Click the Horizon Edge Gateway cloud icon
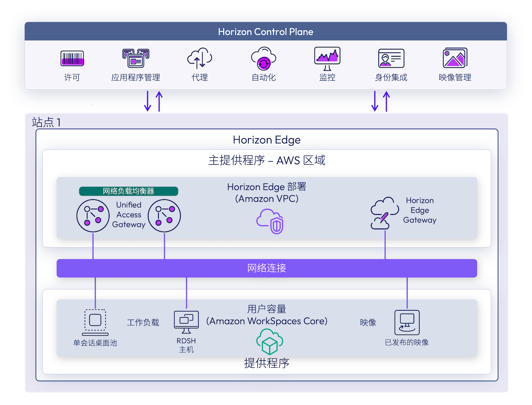The height and width of the screenshot is (405, 532). coord(385,213)
